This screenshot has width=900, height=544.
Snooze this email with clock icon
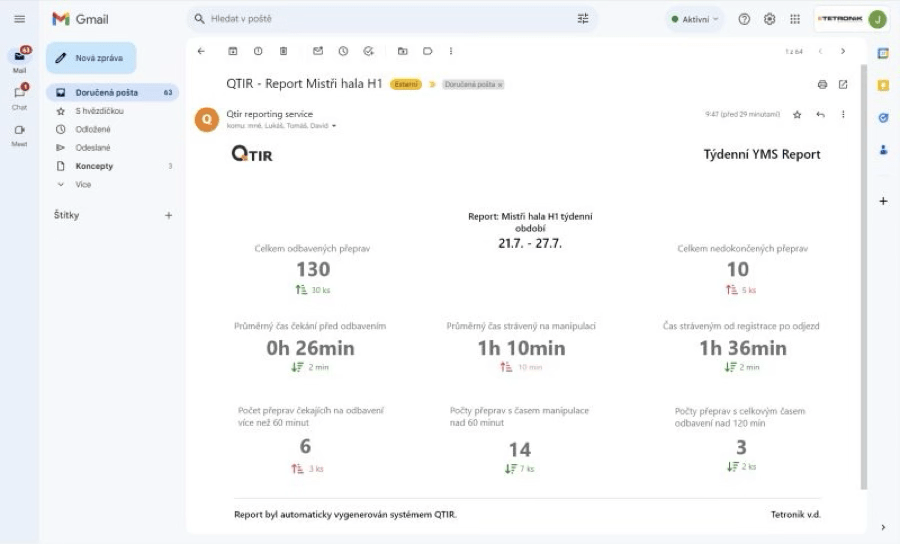click(x=343, y=51)
